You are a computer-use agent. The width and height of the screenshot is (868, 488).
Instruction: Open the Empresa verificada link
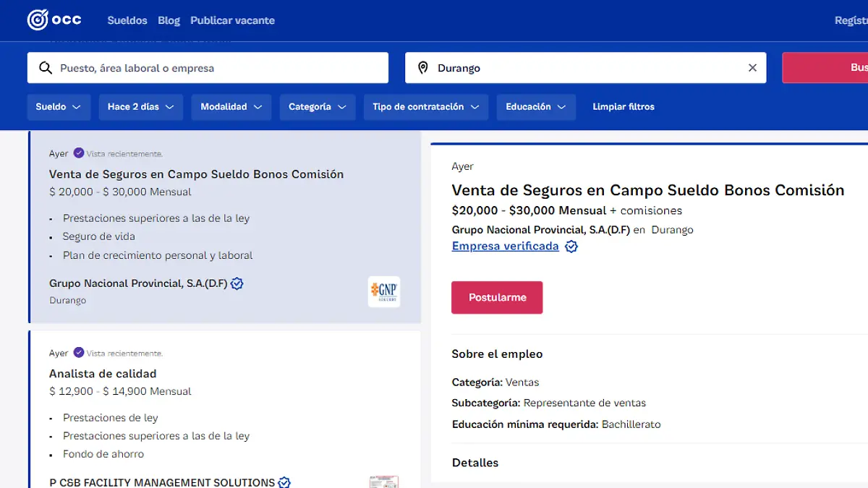[x=505, y=247]
